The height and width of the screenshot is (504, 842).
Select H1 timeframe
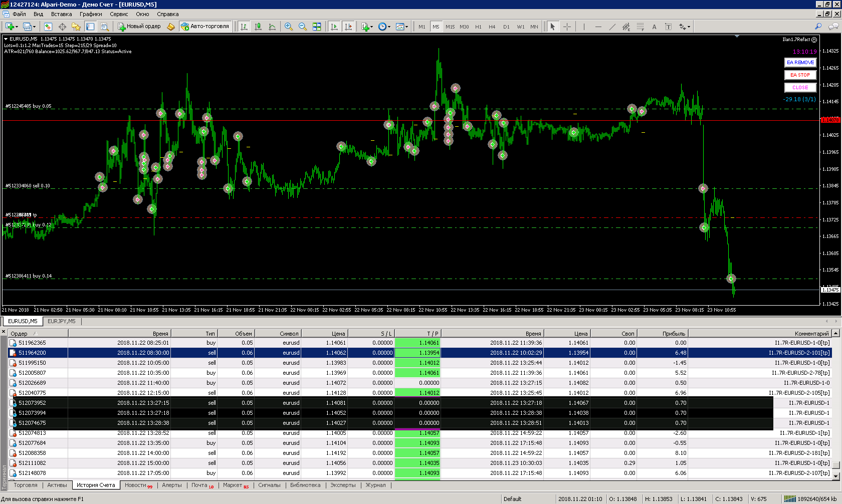click(x=478, y=27)
